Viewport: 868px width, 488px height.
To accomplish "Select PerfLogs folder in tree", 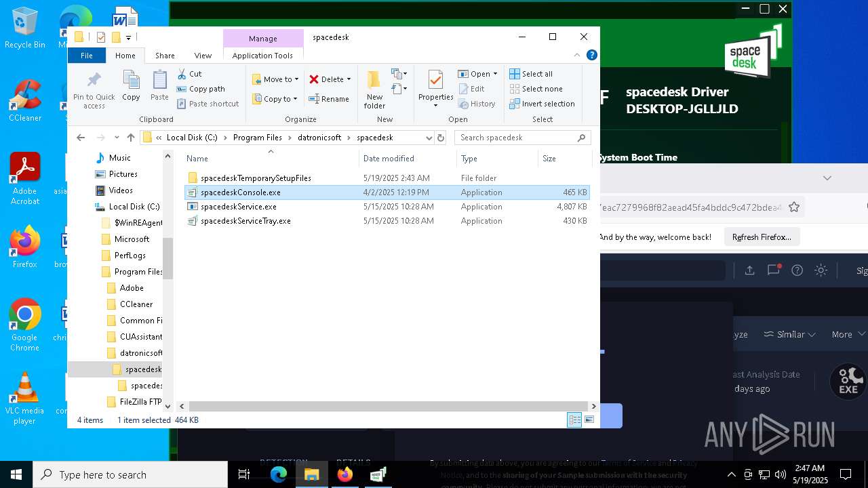I will pos(130,256).
